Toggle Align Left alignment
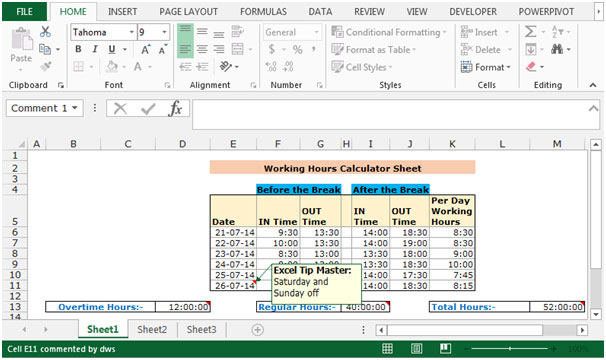This screenshot has width=606, height=360. click(185, 49)
